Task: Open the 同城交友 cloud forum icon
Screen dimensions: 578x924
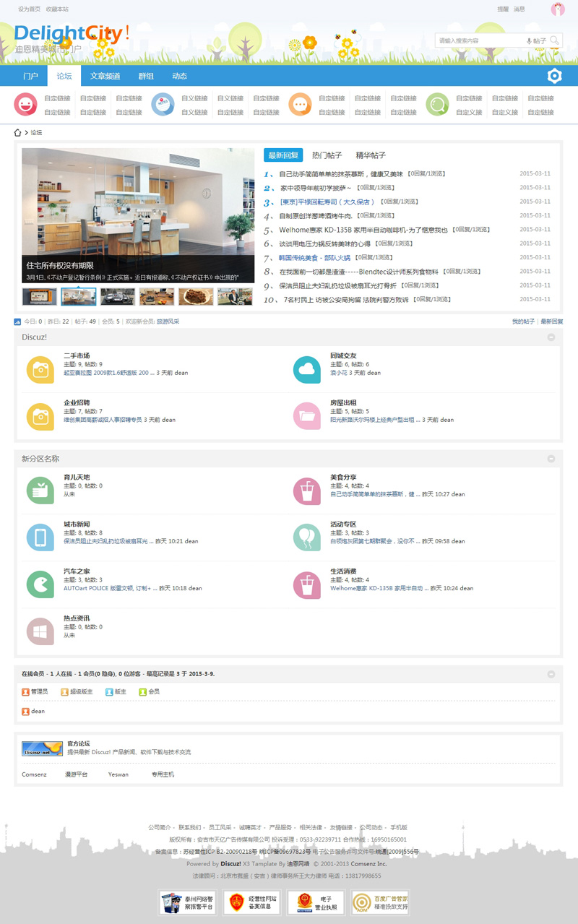Action: (307, 369)
